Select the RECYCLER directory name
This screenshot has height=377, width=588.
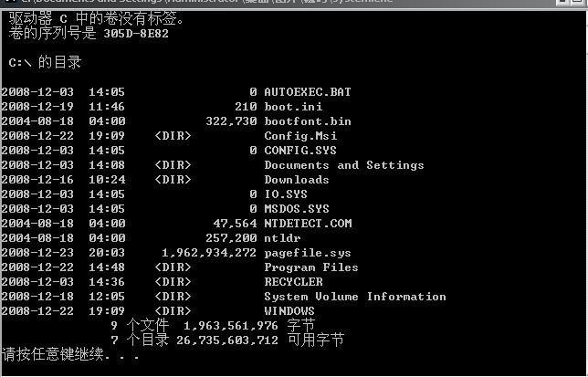click(x=293, y=282)
